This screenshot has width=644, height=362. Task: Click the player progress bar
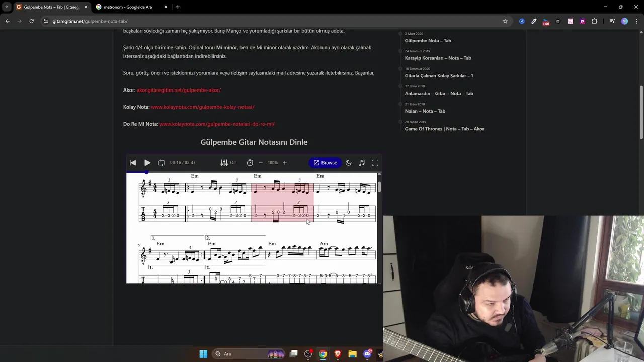[x=254, y=172]
